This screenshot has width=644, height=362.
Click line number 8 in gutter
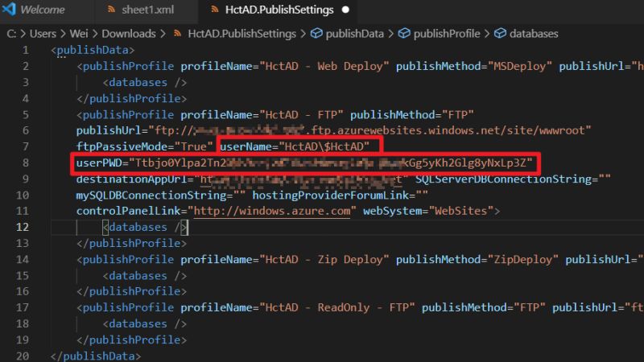[x=26, y=163]
